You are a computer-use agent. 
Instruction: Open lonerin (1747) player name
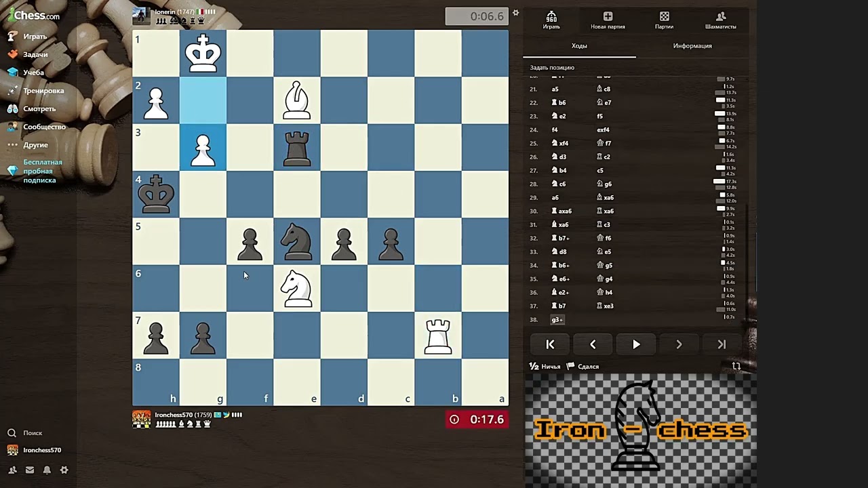tap(174, 12)
